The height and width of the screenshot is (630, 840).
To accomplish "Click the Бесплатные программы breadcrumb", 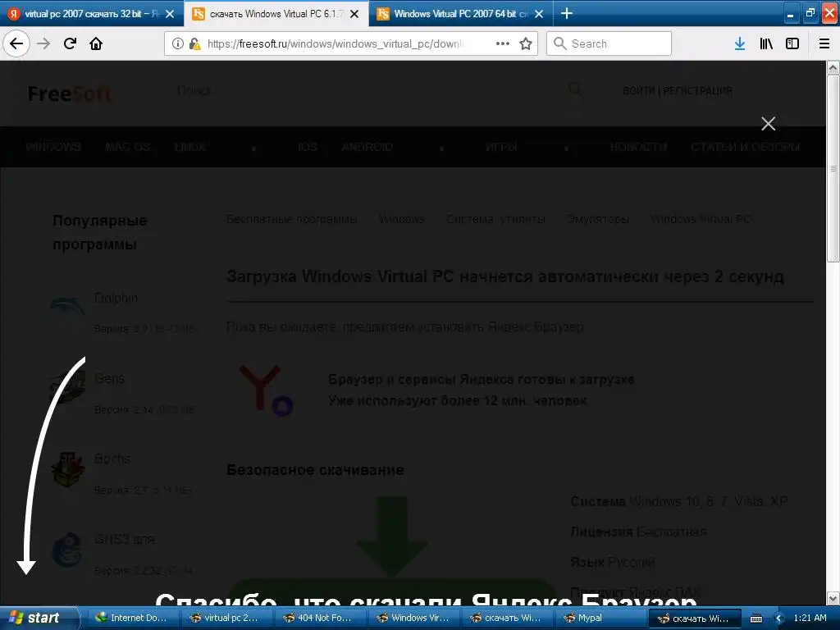I will point(291,219).
